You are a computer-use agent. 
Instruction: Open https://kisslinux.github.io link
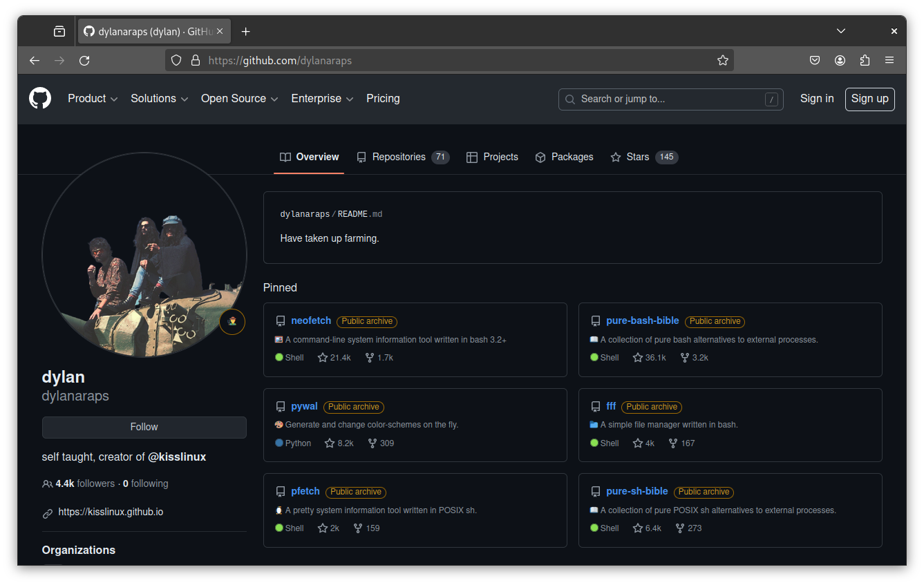[111, 512]
